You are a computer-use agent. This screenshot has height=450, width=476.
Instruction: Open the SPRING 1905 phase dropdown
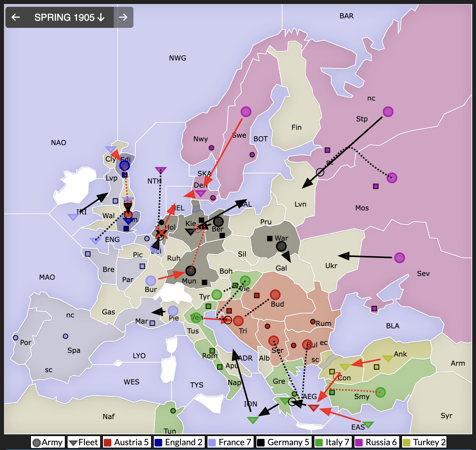click(x=69, y=17)
